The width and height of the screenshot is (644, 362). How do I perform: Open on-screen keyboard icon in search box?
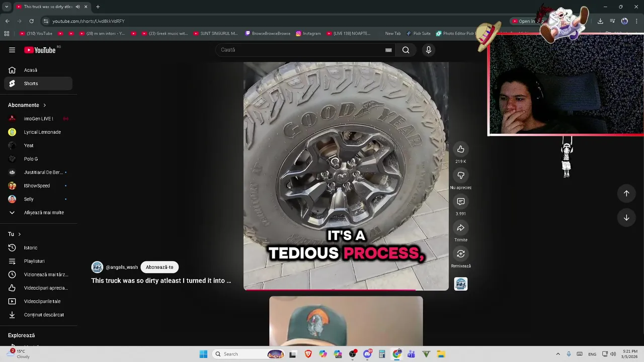click(x=388, y=50)
